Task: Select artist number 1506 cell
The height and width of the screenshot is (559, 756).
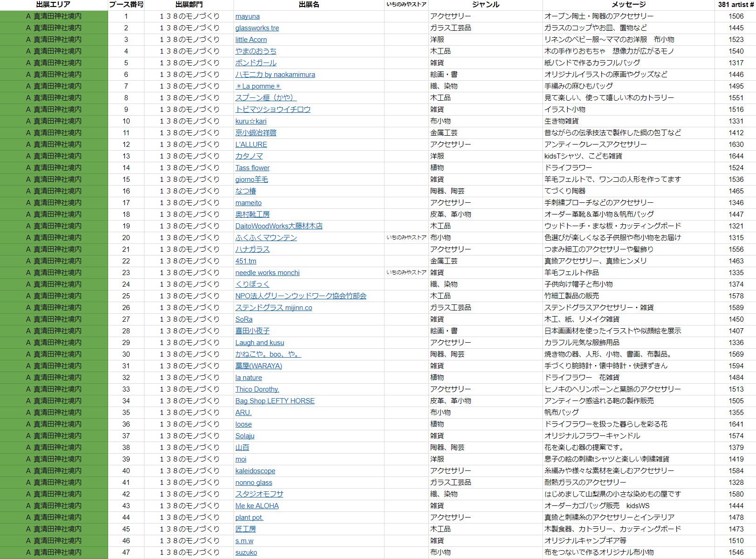Action: pyautogui.click(x=735, y=16)
